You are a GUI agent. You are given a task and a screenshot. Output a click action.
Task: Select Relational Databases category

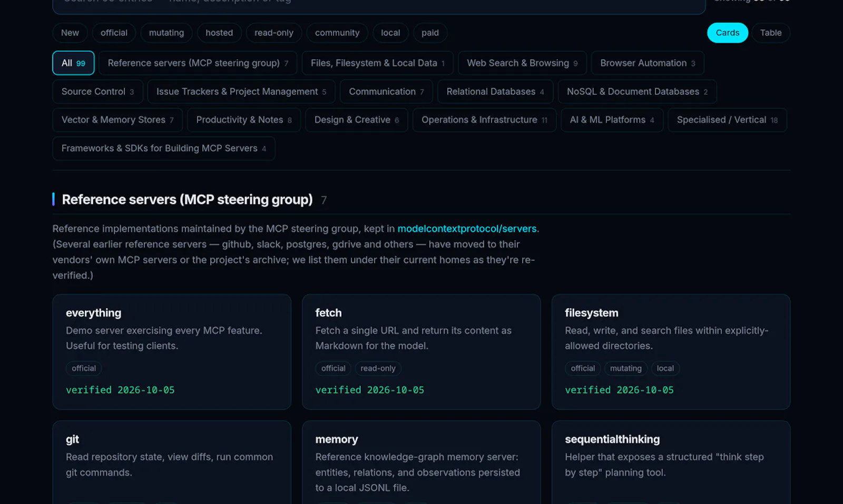495,92
